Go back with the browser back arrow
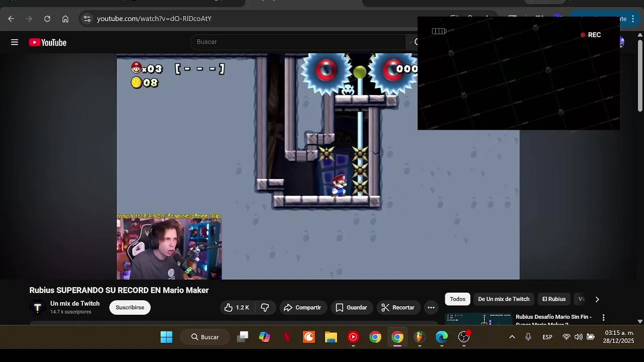This screenshot has width=644, height=362. tap(11, 19)
